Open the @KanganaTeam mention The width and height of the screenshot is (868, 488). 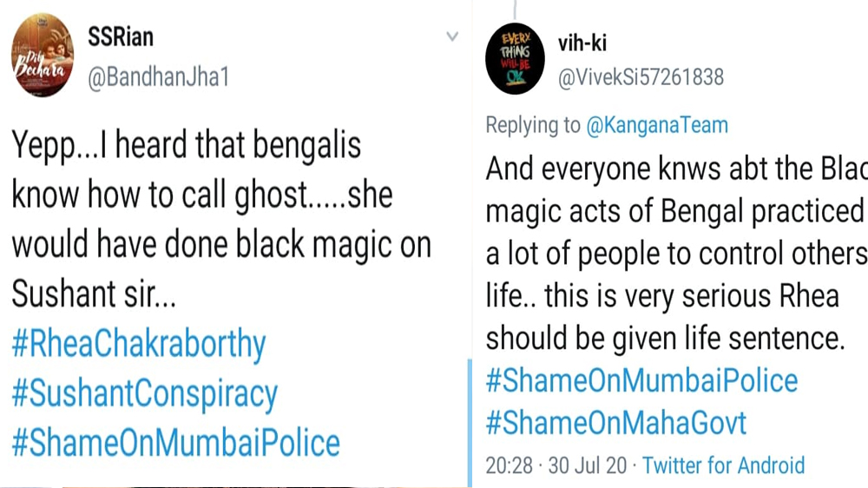coord(657,125)
